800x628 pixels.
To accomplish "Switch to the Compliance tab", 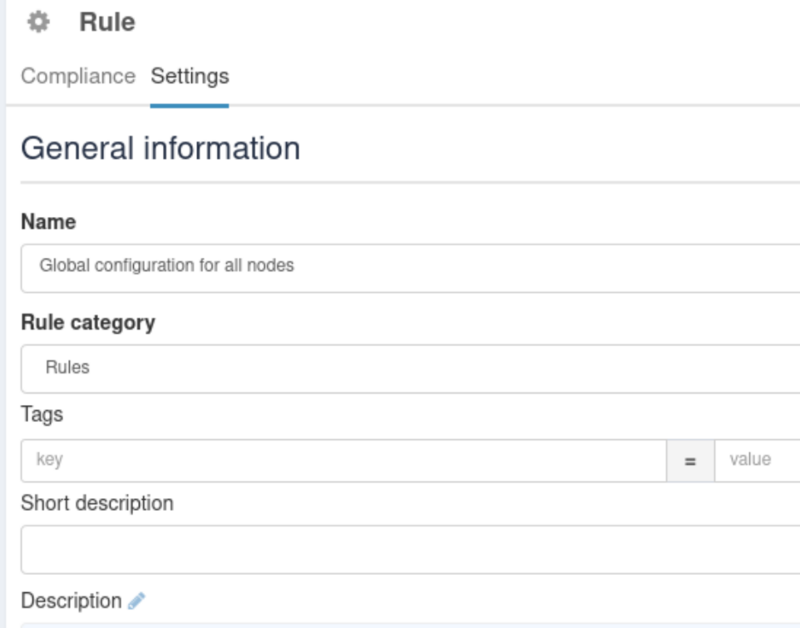I will coord(78,76).
